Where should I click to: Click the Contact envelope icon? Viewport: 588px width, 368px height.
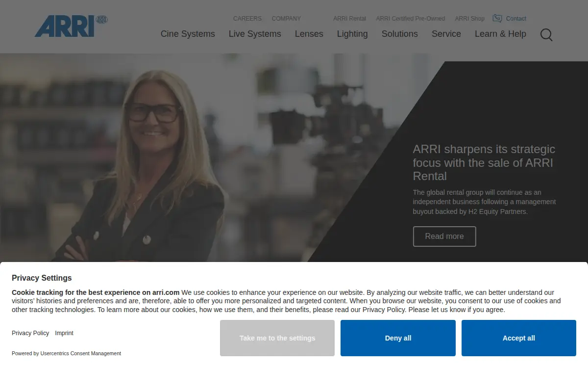coord(497,19)
